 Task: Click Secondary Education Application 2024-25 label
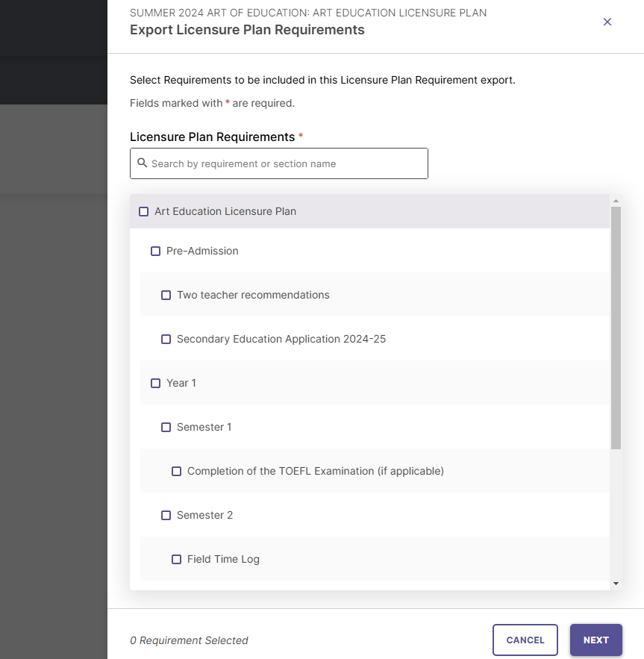tap(281, 339)
